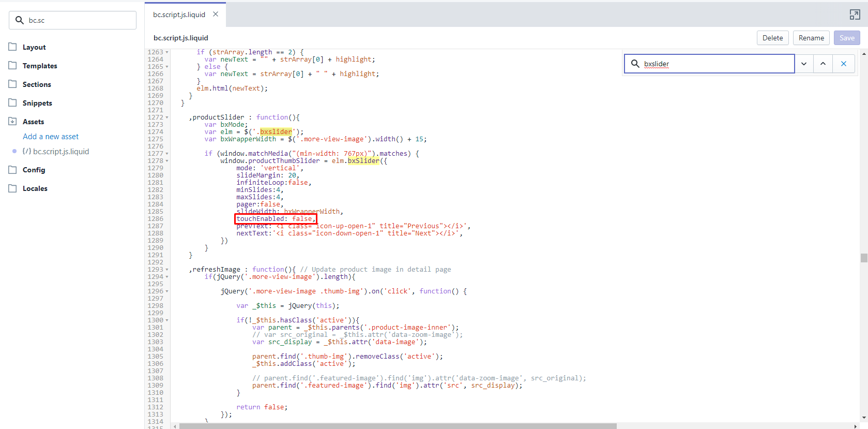Close the code search box

tap(844, 64)
